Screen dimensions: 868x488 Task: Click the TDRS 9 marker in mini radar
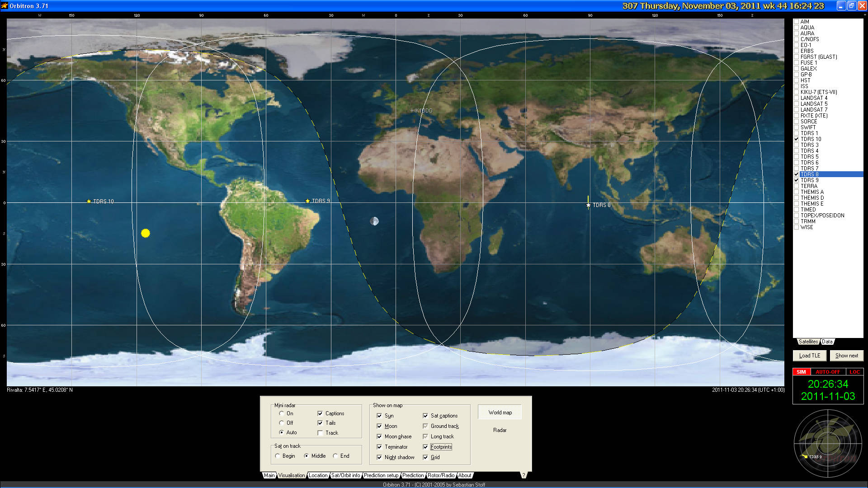click(x=805, y=456)
